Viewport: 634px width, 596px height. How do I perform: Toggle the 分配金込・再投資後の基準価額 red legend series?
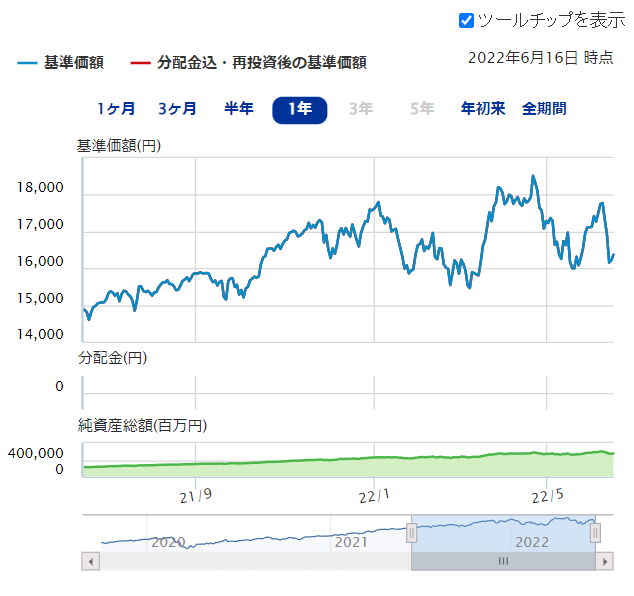[248, 63]
